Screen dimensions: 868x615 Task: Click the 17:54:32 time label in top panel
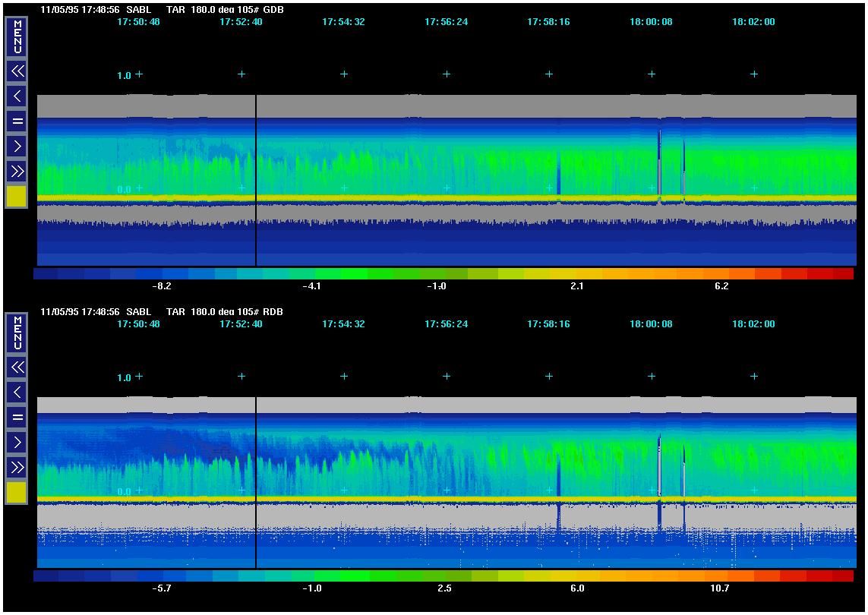[343, 22]
